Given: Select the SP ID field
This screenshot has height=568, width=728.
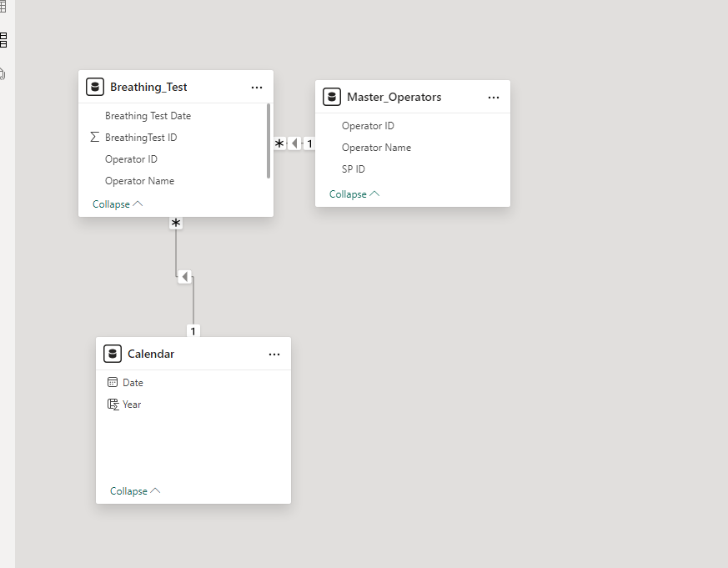Looking at the screenshot, I should point(354,169).
